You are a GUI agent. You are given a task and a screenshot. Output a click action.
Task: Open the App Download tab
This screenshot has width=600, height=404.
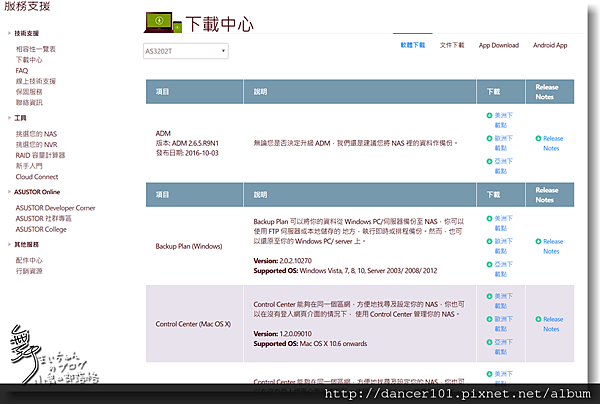coord(499,45)
